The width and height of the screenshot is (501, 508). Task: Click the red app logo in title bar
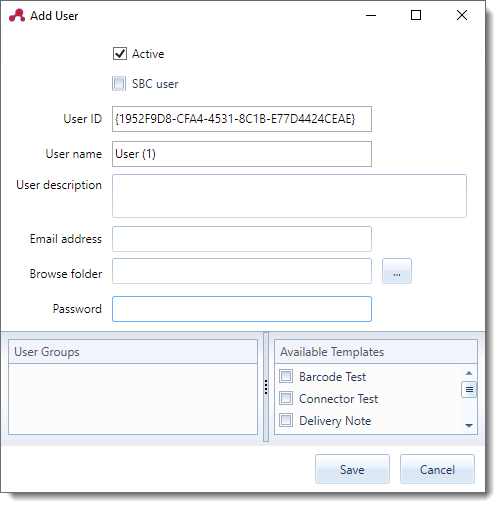tap(17, 15)
